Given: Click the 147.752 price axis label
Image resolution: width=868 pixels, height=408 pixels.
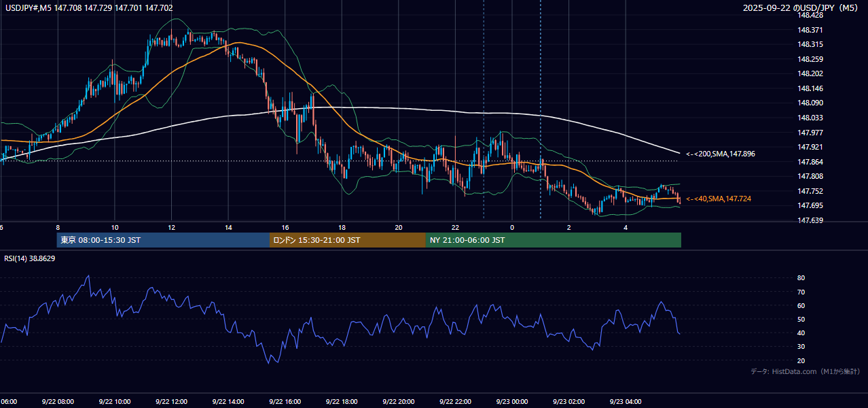Looking at the screenshot, I should (811, 191).
